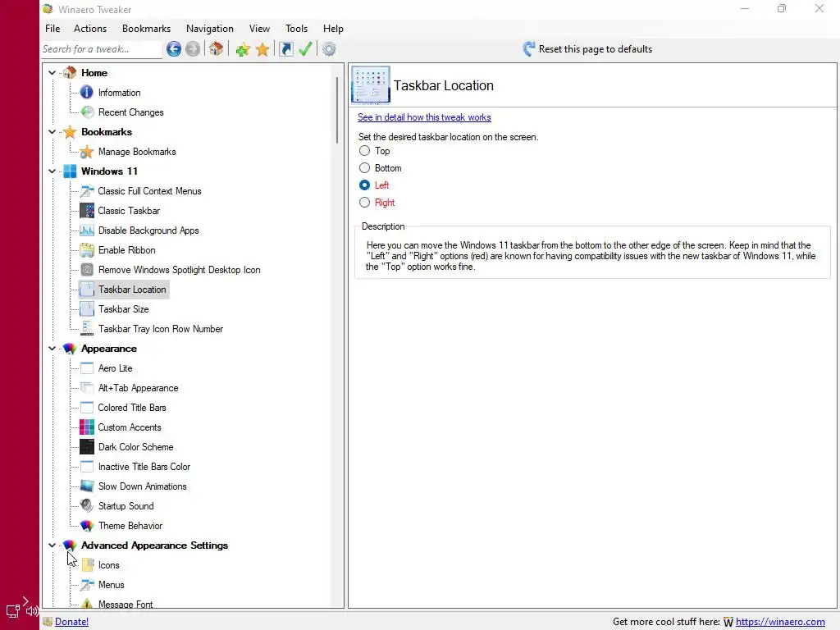Viewport: 840px width, 630px height.
Task: Click the Custom Accents colorful icon
Action: click(87, 427)
